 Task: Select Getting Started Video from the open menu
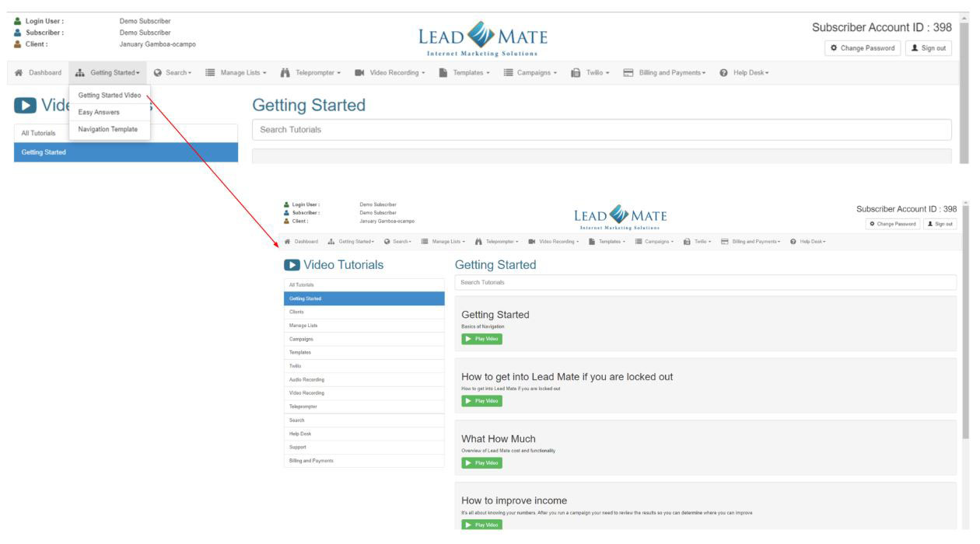click(110, 96)
